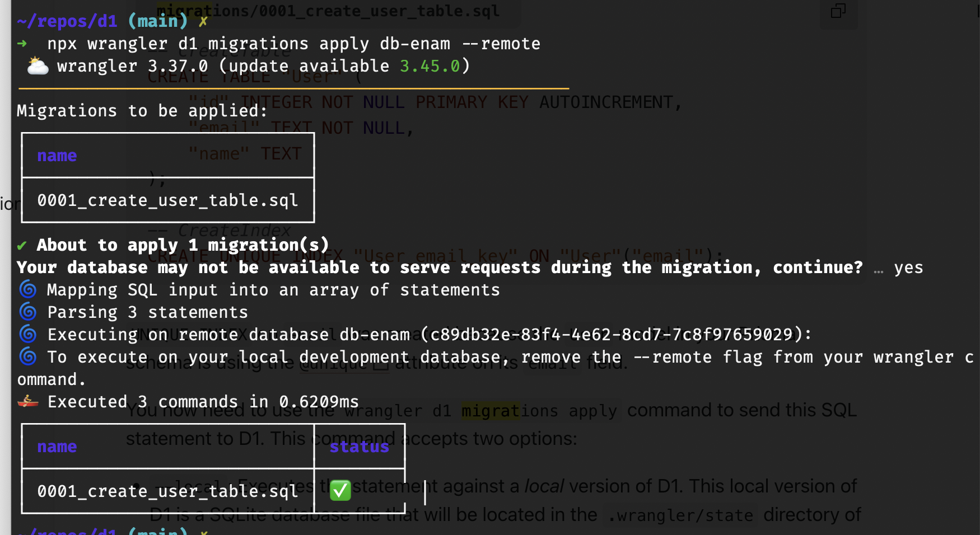Image resolution: width=980 pixels, height=535 pixels.
Task: Click the ~/repos/d1 path in the top prompt
Action: click(67, 21)
